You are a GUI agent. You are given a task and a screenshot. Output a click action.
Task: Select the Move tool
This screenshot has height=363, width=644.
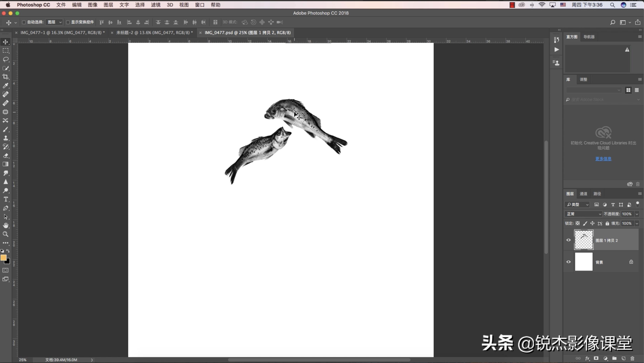[x=6, y=42]
